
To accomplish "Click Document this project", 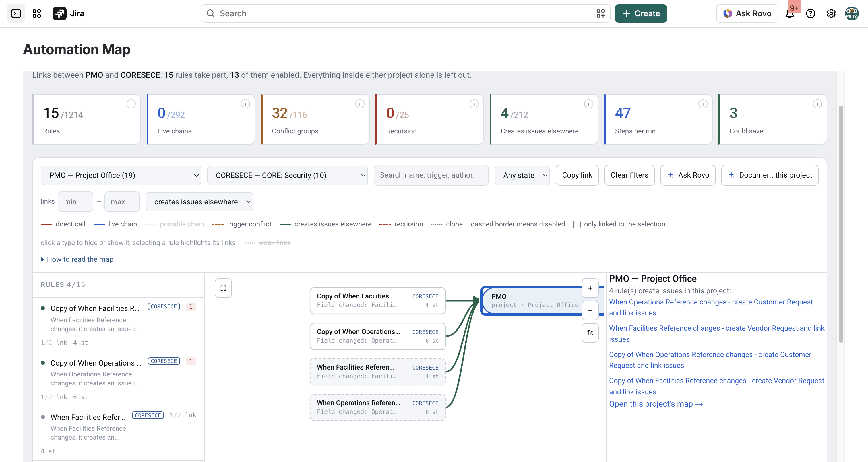I will pyautogui.click(x=770, y=175).
